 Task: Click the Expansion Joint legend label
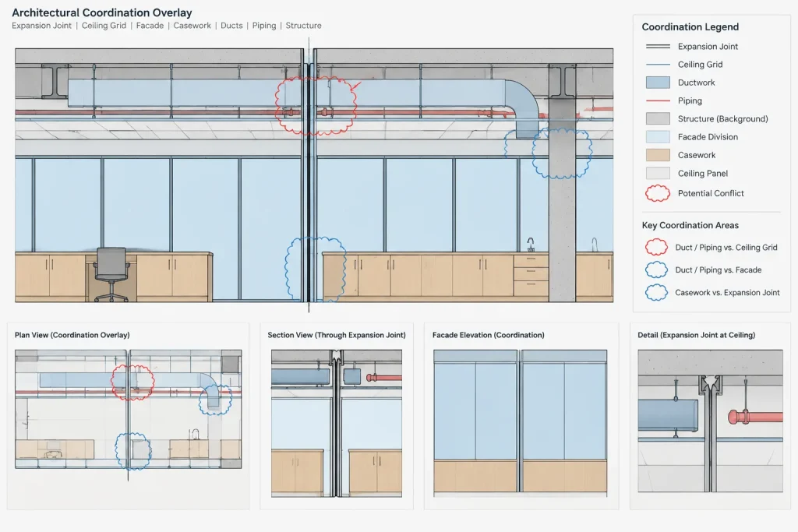(x=708, y=46)
